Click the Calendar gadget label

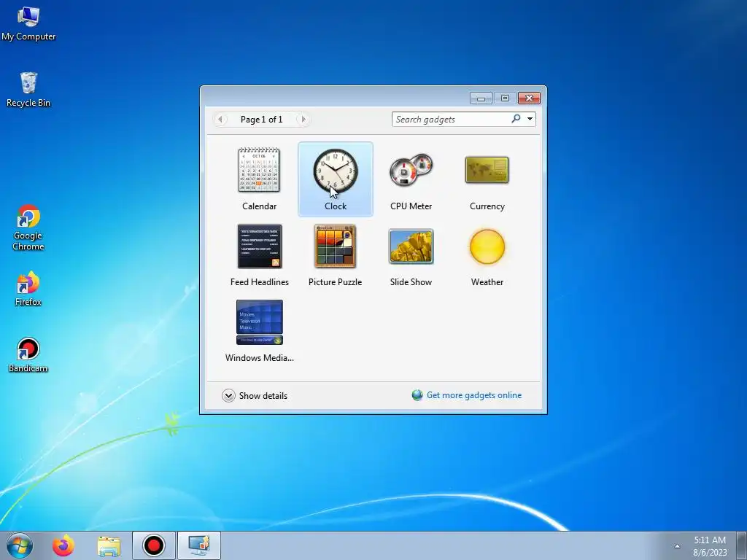[x=259, y=206]
